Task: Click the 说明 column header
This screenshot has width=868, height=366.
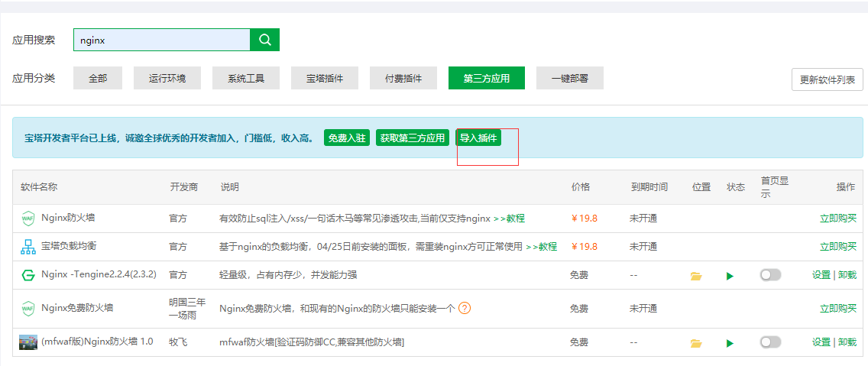Action: tap(229, 187)
